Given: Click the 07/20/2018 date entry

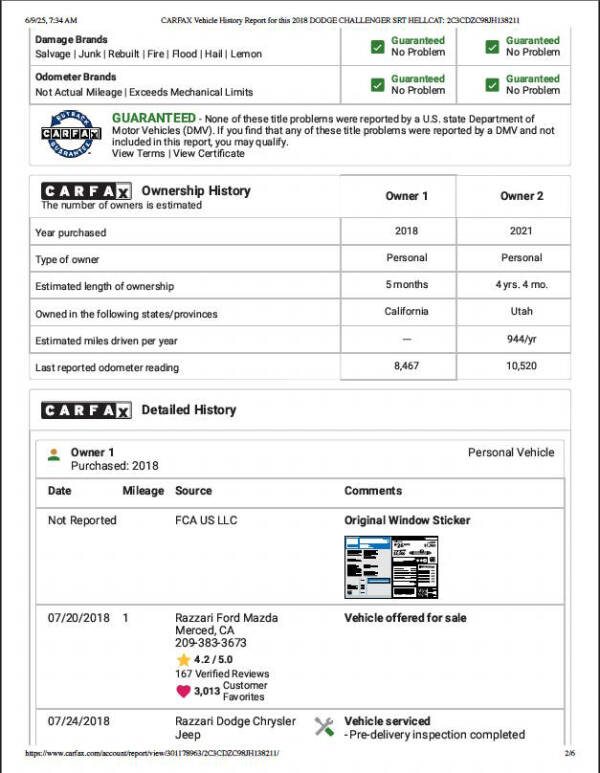Looking at the screenshot, I should (78, 618).
